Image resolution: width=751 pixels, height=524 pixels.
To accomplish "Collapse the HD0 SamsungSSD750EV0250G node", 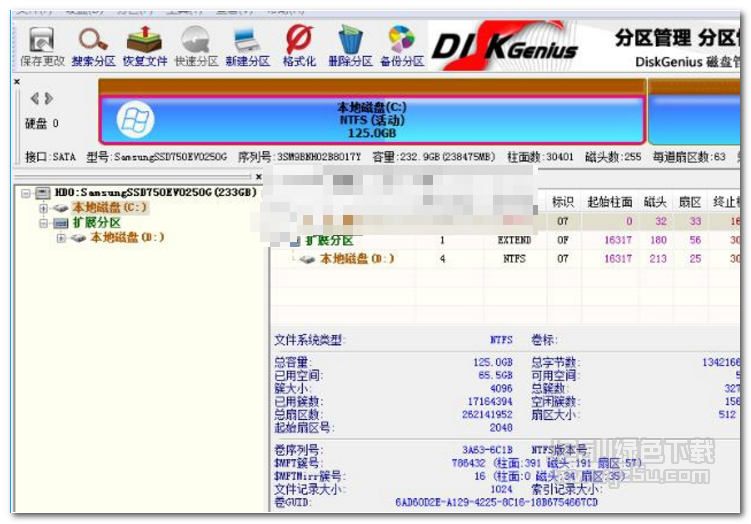I will tap(25, 193).
